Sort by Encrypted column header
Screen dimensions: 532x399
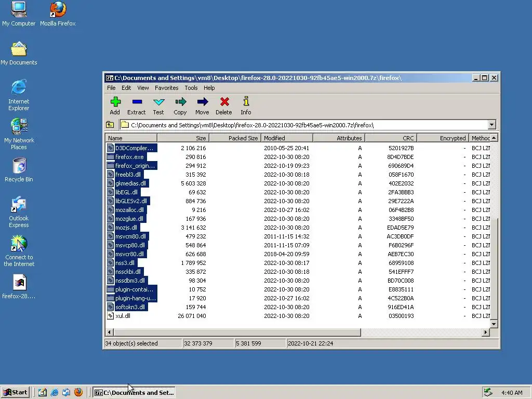point(443,138)
